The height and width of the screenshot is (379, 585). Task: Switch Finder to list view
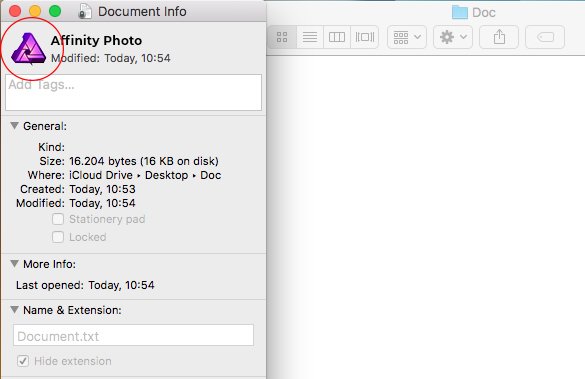coord(310,37)
